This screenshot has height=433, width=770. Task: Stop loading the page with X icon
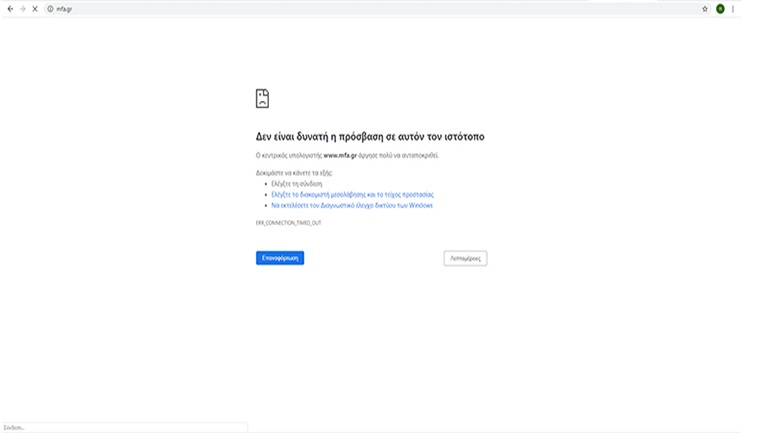(x=35, y=9)
